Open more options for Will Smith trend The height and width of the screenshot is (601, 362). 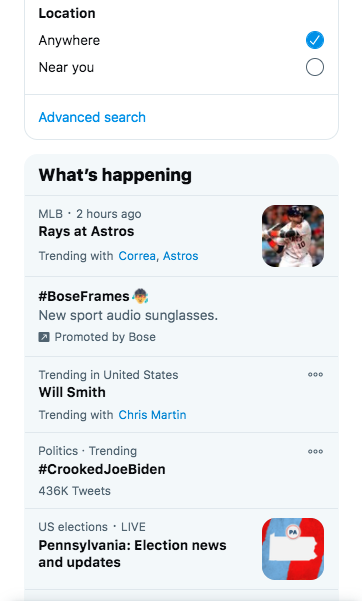pyautogui.click(x=315, y=374)
